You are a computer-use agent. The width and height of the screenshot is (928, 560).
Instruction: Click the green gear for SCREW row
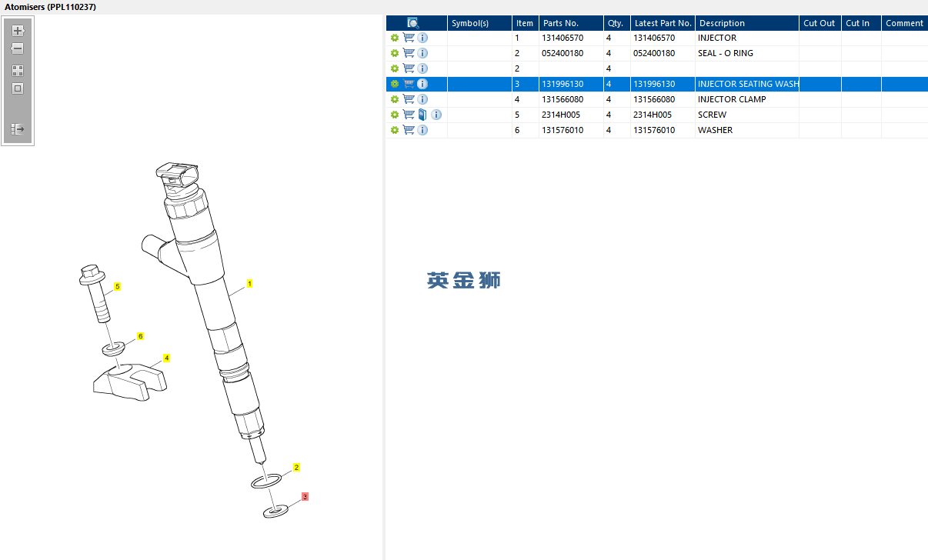(x=395, y=115)
